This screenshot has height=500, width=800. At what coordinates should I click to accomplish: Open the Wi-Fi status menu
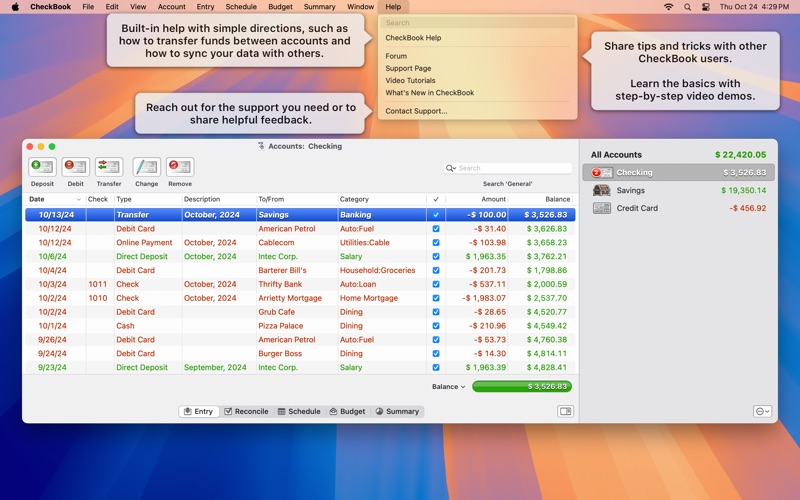[668, 7]
